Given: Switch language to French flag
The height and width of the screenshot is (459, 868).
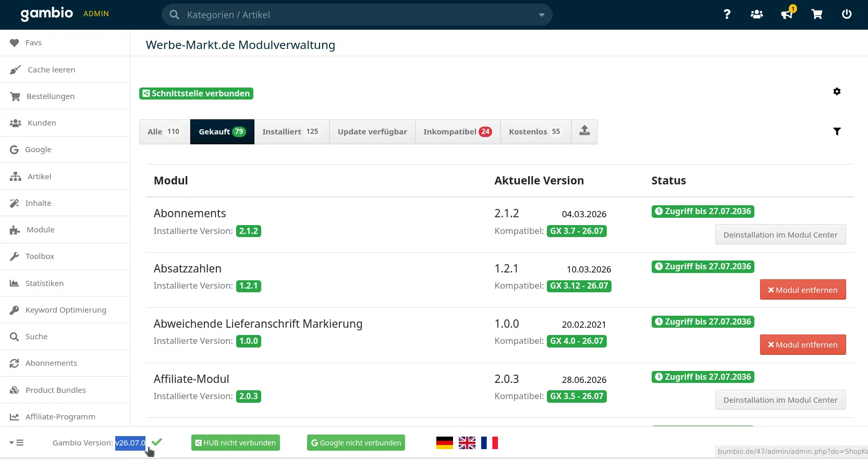Looking at the screenshot, I should coord(490,443).
